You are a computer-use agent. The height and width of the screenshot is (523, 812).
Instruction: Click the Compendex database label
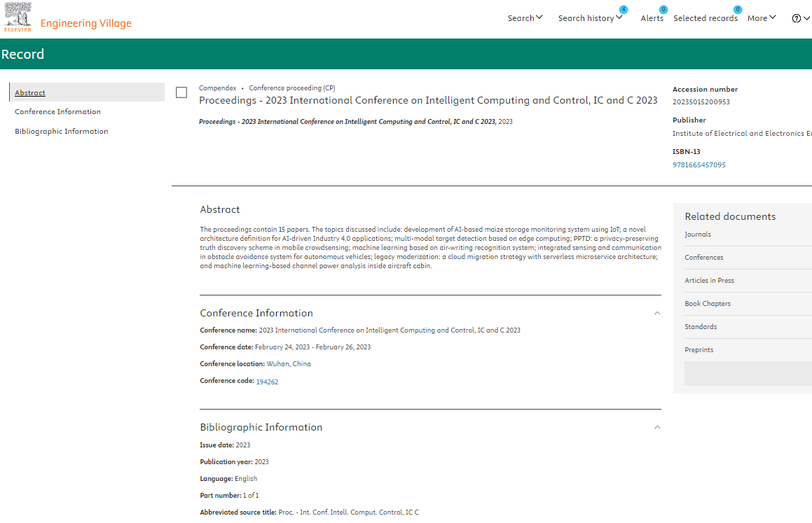[217, 88]
